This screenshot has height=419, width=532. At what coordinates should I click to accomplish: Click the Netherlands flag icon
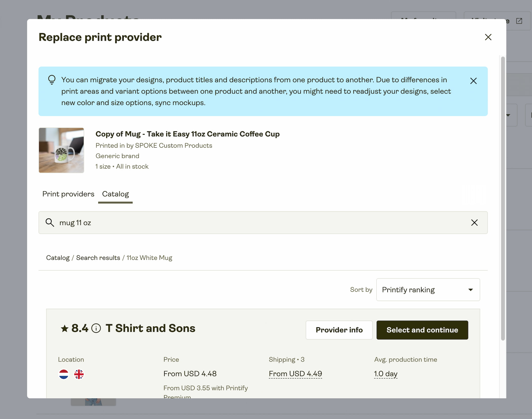(64, 374)
